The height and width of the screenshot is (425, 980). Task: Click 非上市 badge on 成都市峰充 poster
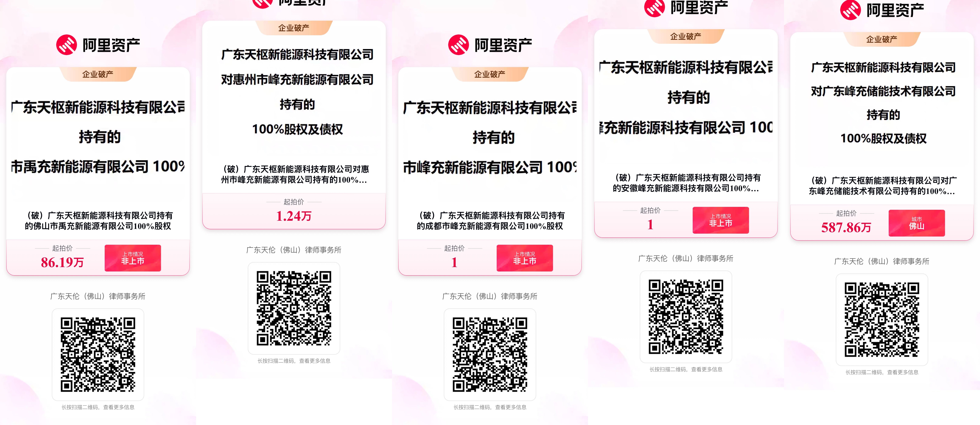point(525,258)
